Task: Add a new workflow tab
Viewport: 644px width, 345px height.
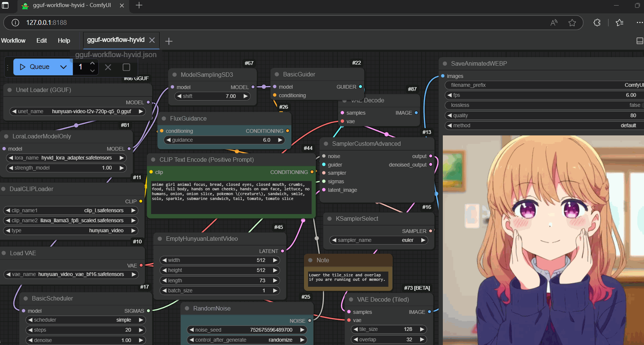Action: point(169,41)
